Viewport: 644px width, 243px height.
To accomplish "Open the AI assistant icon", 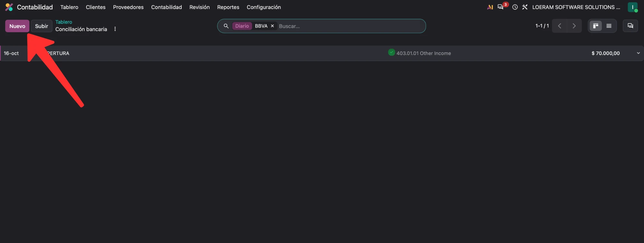I will pos(490,7).
